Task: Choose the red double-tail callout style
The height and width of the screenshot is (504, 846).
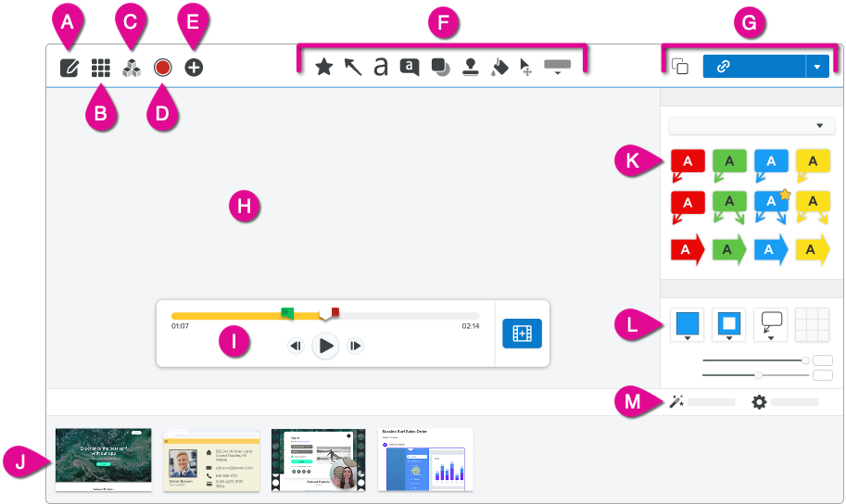Action: click(688, 208)
